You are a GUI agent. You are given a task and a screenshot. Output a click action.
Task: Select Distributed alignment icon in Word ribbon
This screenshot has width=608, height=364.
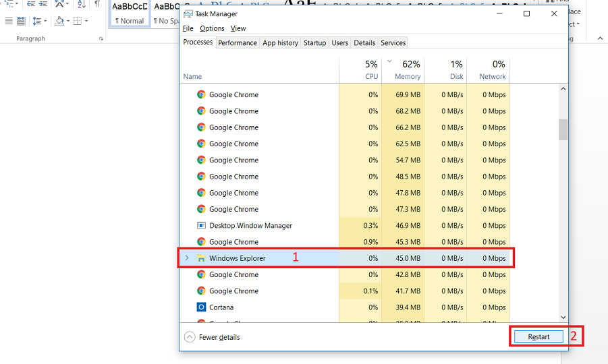21,20
